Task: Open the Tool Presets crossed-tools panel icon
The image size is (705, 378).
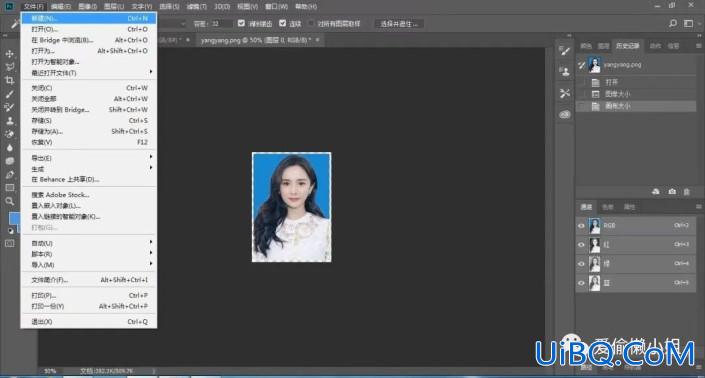Action: pos(565,93)
